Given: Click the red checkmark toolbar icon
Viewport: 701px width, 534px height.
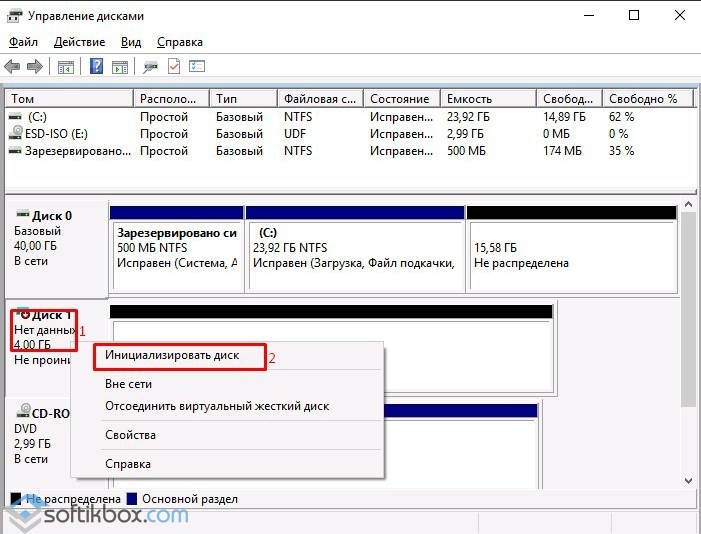Looking at the screenshot, I should pos(174,67).
